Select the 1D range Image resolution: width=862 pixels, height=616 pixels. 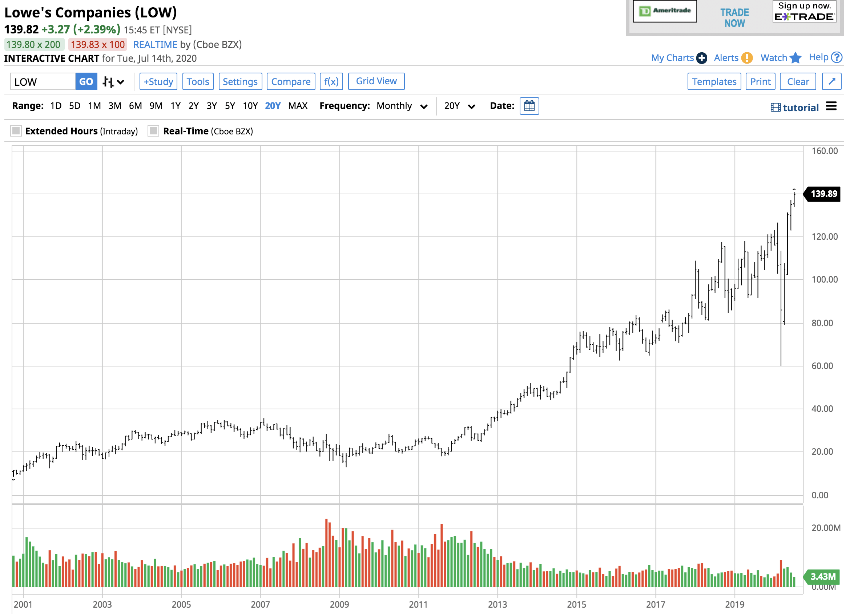coord(56,106)
